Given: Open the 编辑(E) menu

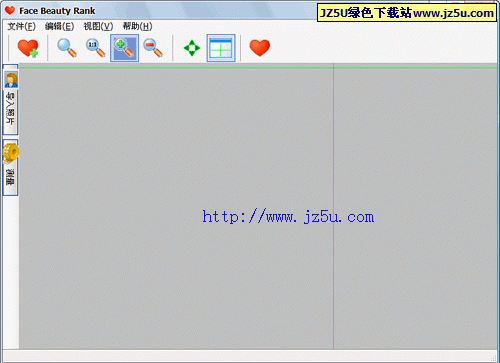Looking at the screenshot, I should (x=59, y=26).
